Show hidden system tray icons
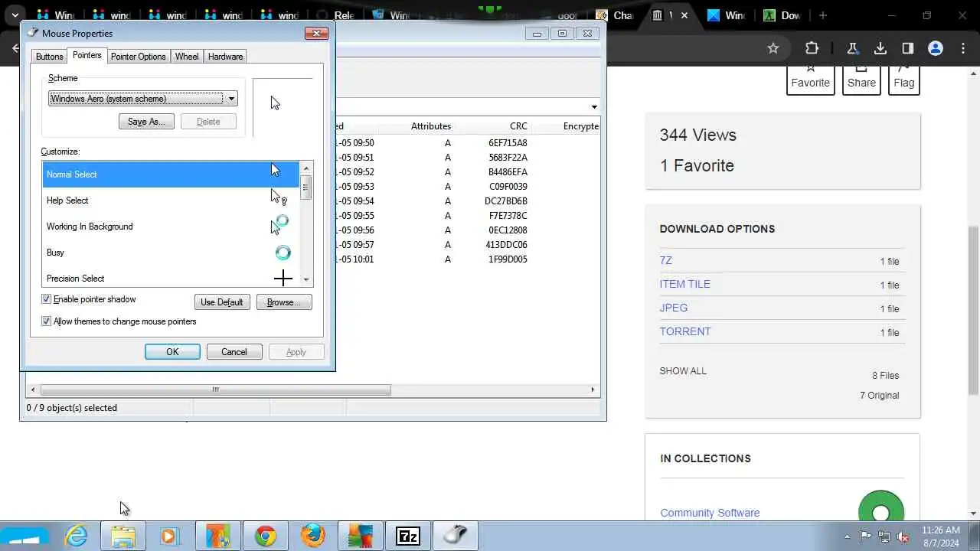 pos(847,536)
